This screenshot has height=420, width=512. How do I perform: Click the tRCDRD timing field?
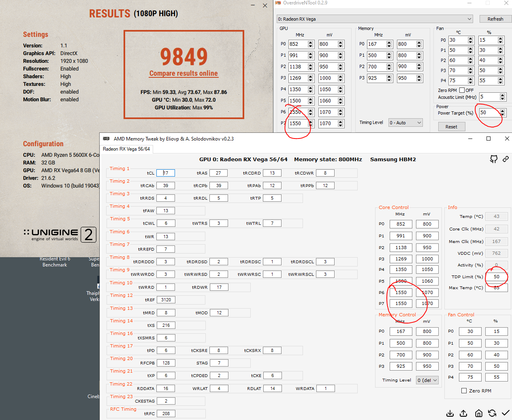(x=272, y=173)
